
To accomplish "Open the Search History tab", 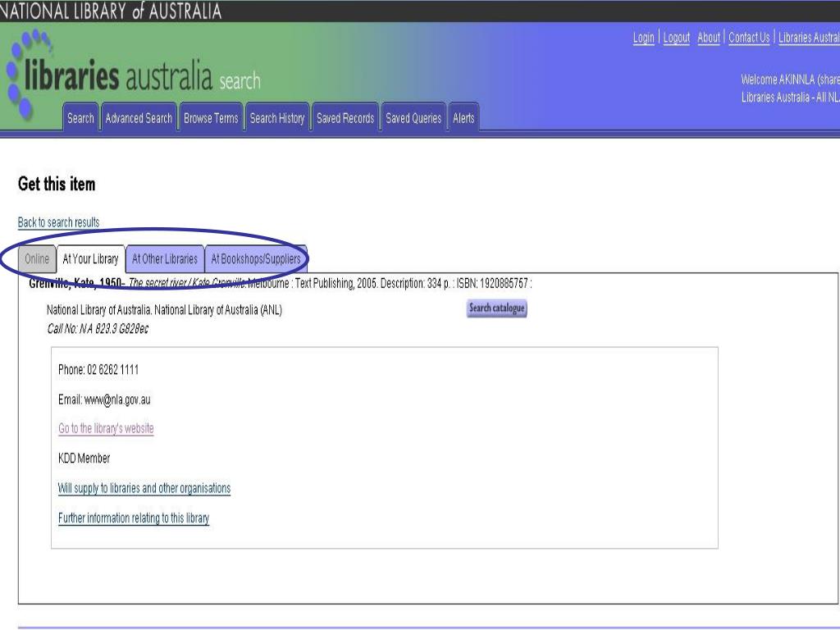I will coord(277,118).
